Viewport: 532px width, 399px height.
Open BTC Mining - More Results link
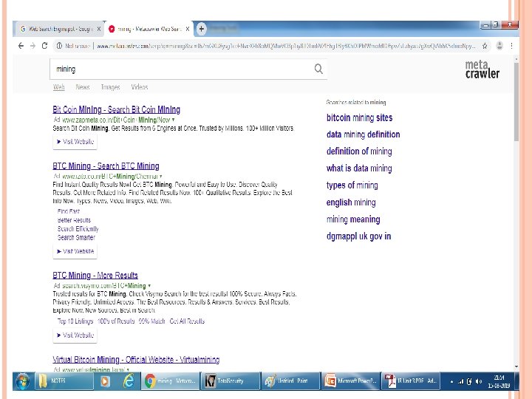(95, 275)
